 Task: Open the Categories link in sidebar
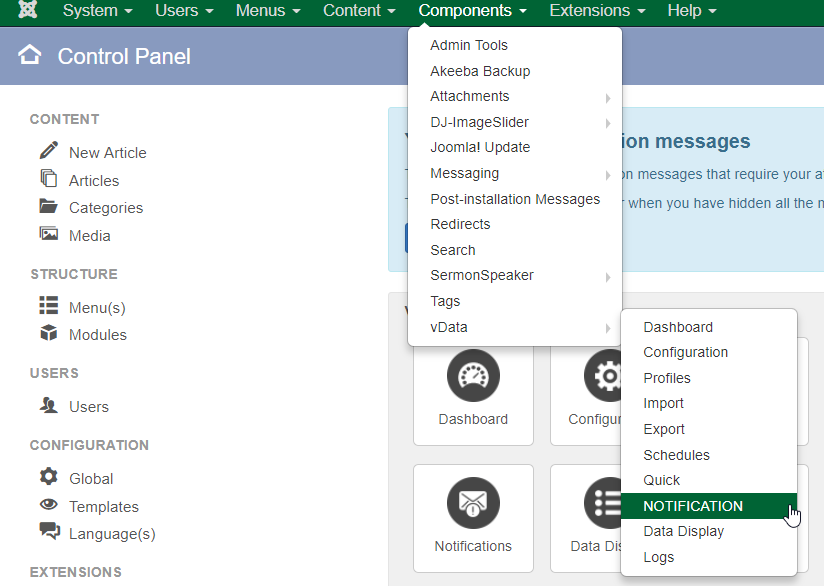pyautogui.click(x=105, y=208)
